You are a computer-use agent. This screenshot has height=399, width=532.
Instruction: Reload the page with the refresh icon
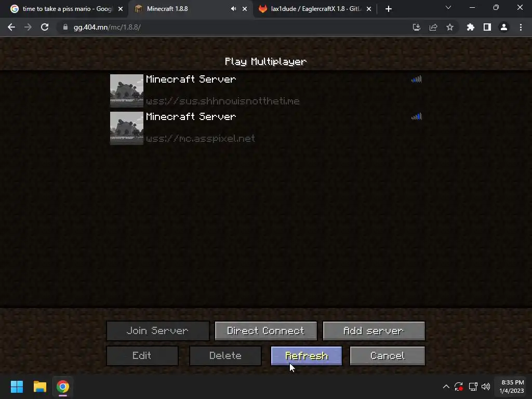[x=45, y=27]
